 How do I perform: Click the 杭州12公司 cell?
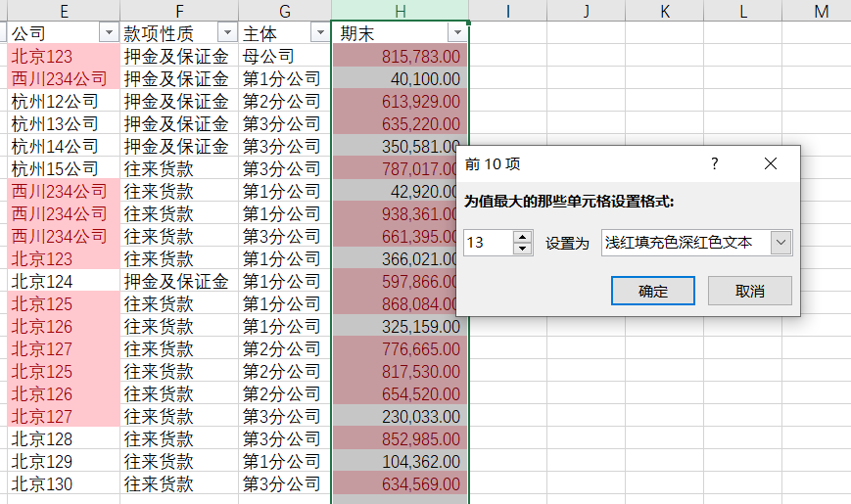pyautogui.click(x=64, y=101)
